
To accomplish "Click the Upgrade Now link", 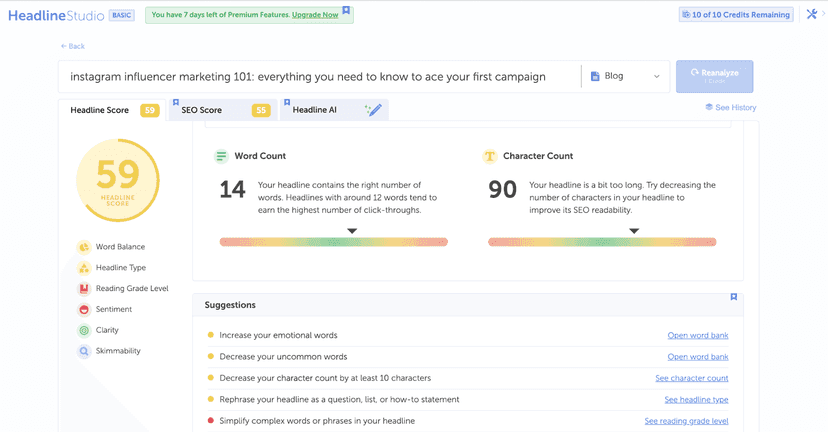I will pyautogui.click(x=315, y=15).
